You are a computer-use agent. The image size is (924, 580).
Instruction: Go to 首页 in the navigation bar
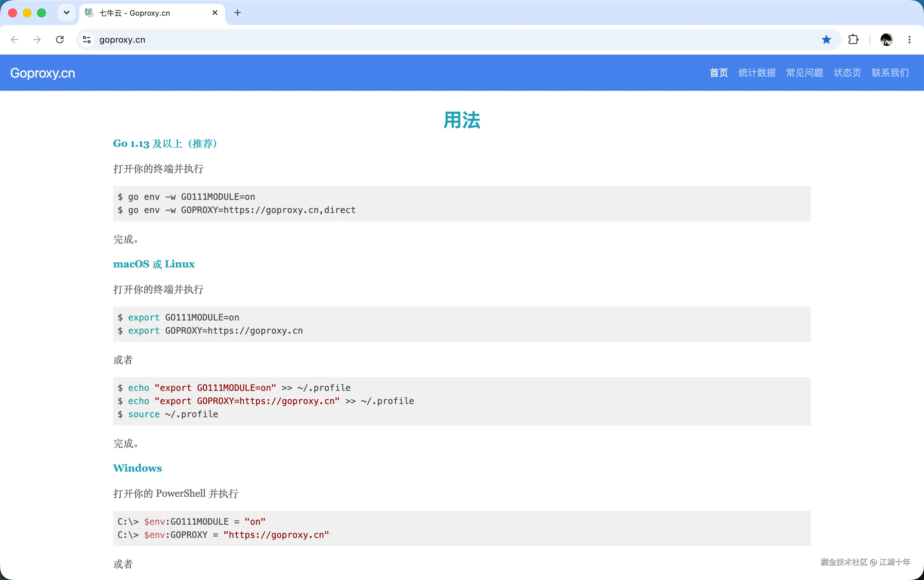tap(719, 73)
